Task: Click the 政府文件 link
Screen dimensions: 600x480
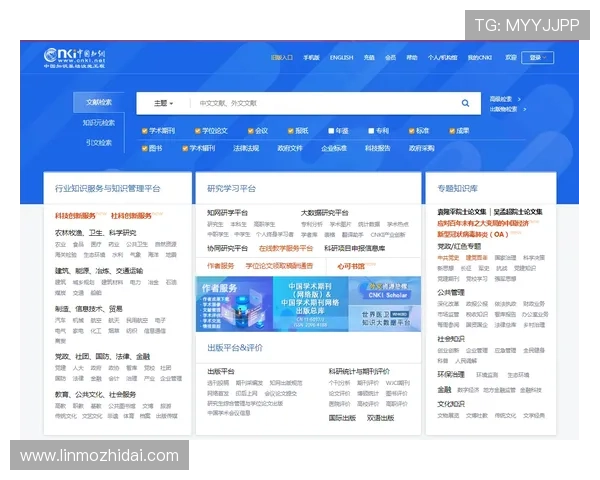Action: click(x=290, y=149)
